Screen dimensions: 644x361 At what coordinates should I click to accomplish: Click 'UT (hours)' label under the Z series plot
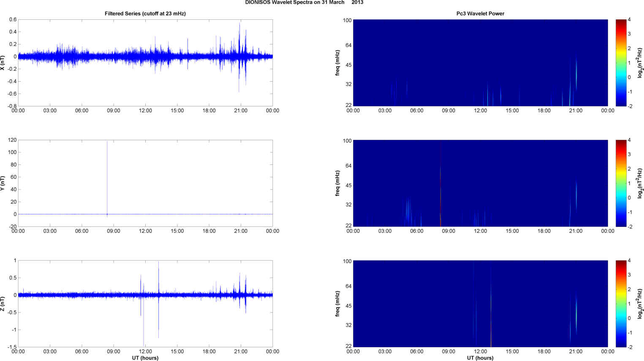[x=145, y=358]
